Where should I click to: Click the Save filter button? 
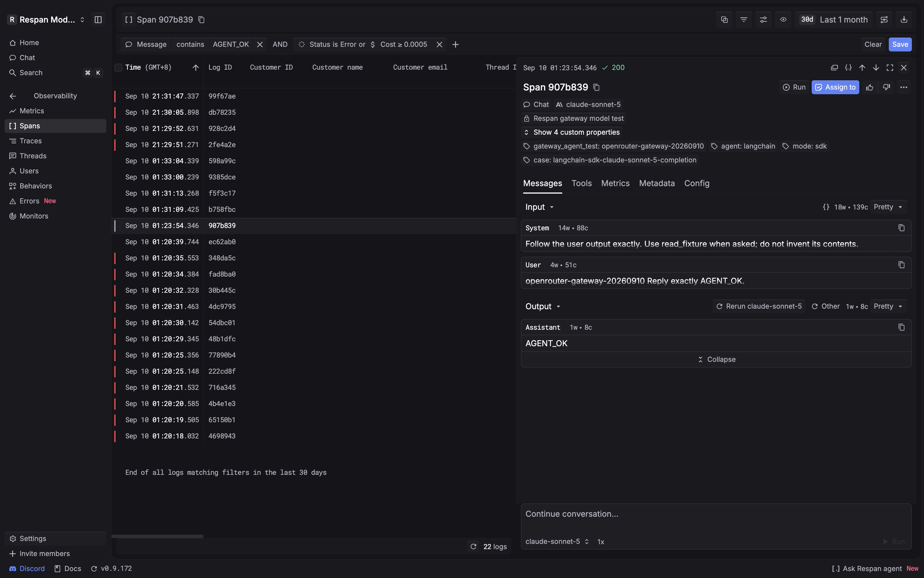coord(900,44)
